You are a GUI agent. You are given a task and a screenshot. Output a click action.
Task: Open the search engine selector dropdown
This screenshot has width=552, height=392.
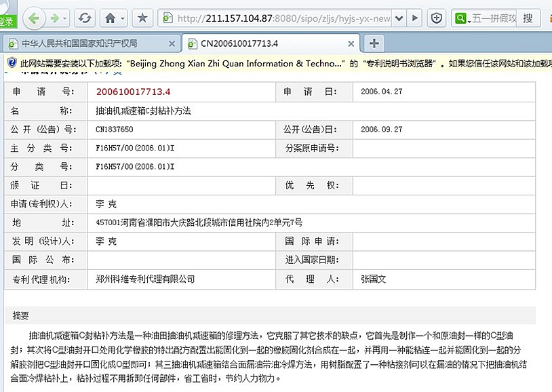(463, 18)
